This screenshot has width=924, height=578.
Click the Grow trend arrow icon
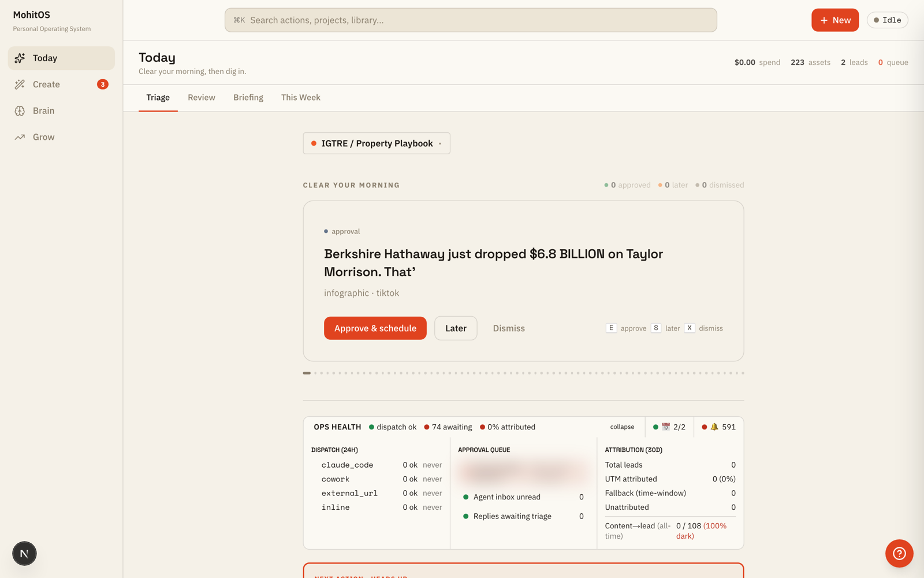[20, 137]
